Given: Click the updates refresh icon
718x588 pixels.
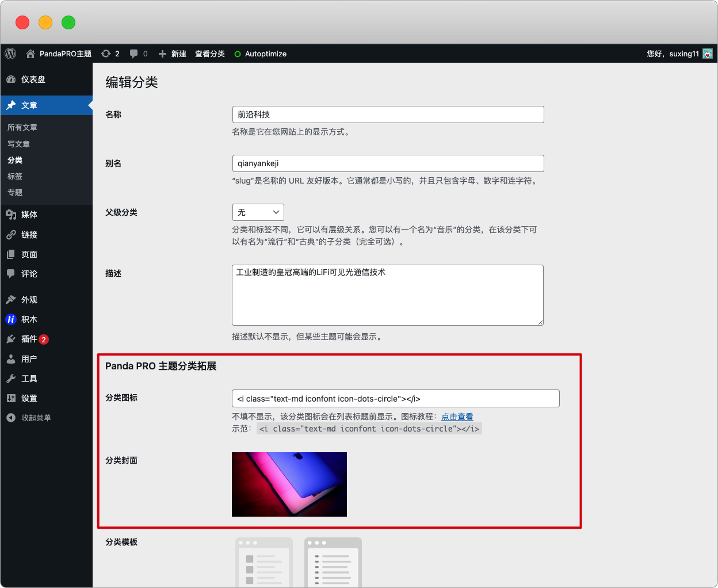Looking at the screenshot, I should point(106,54).
